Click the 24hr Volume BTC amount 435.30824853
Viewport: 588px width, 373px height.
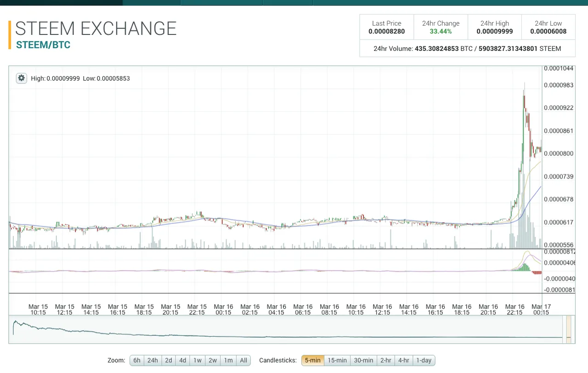[x=436, y=48]
